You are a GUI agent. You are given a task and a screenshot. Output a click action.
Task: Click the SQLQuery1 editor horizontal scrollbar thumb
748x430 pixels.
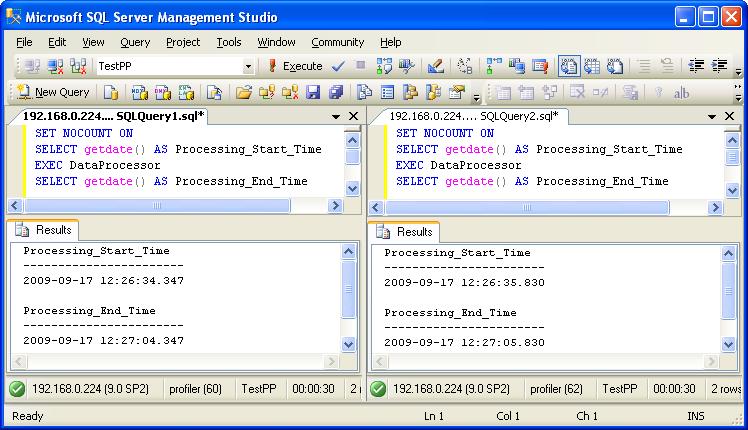click(x=157, y=206)
